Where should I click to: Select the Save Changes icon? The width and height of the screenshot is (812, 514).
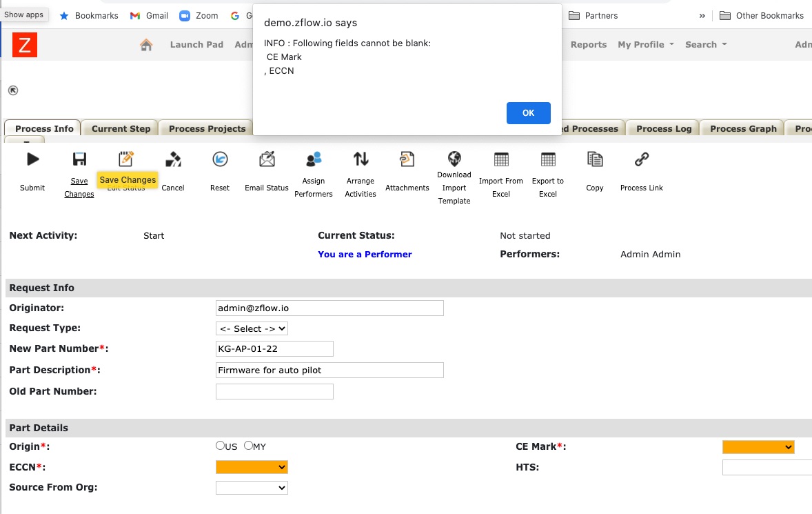click(79, 166)
